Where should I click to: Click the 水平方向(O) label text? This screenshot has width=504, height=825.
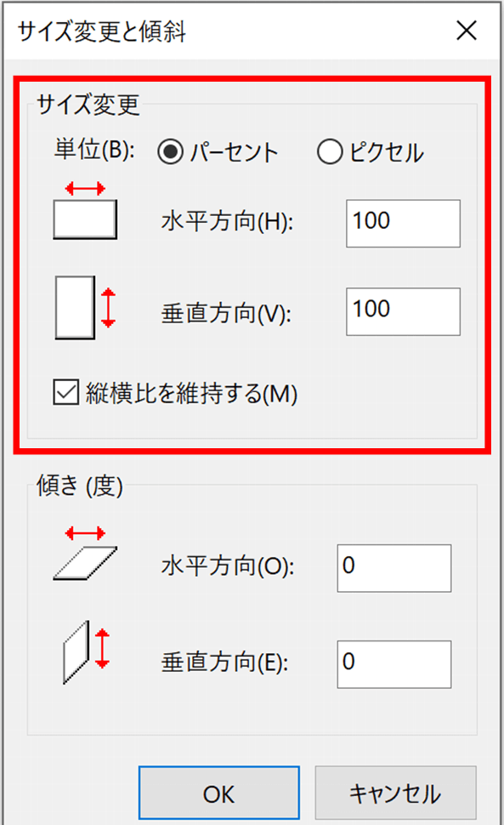(x=228, y=566)
